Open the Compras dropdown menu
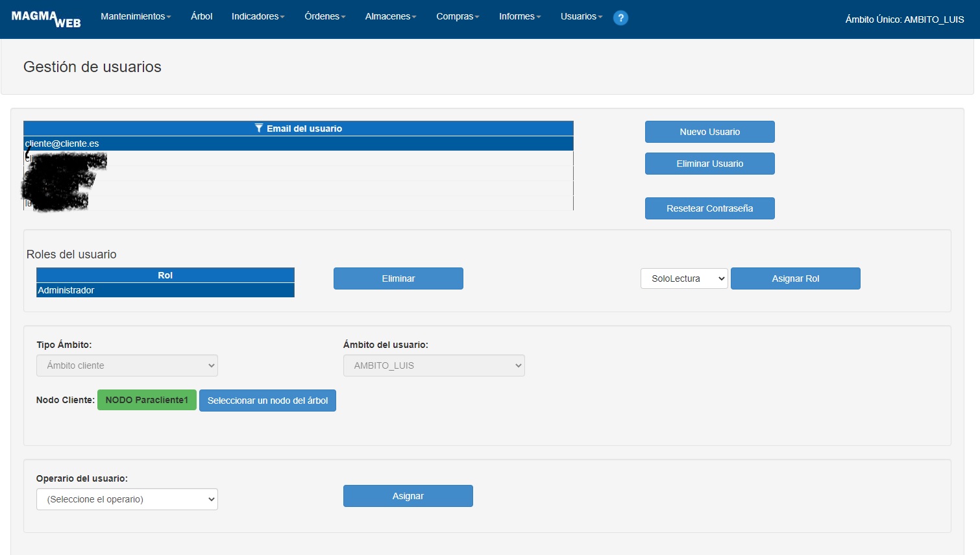Screen dimensions: 980x555 coord(458,17)
